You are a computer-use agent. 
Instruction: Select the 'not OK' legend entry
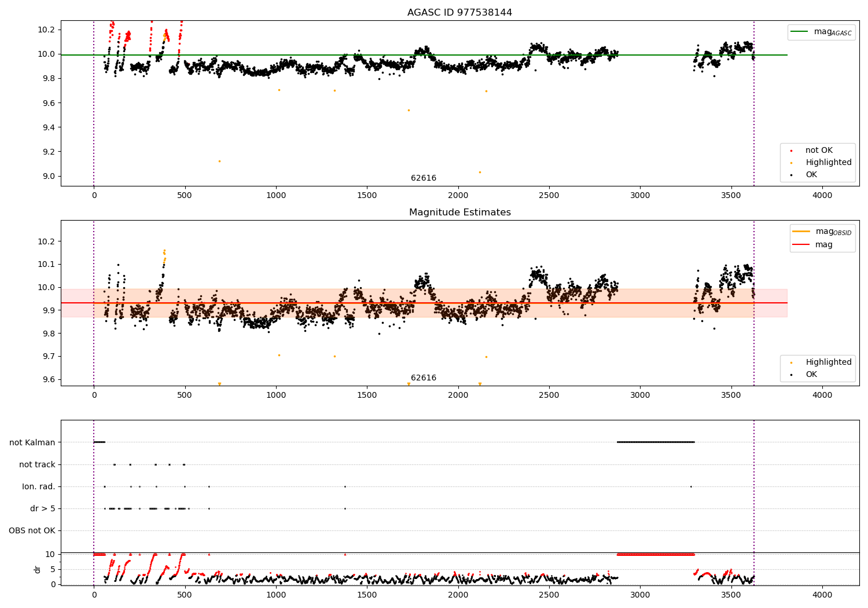[812, 150]
